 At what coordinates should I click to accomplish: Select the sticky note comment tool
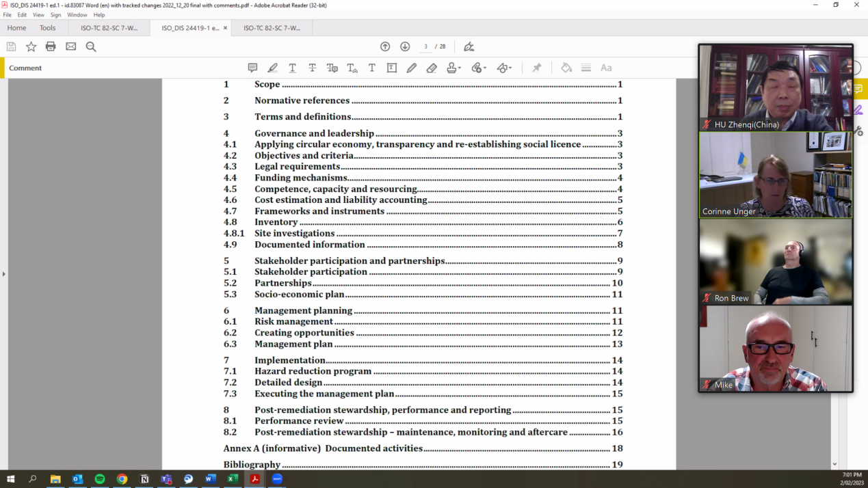(x=252, y=68)
